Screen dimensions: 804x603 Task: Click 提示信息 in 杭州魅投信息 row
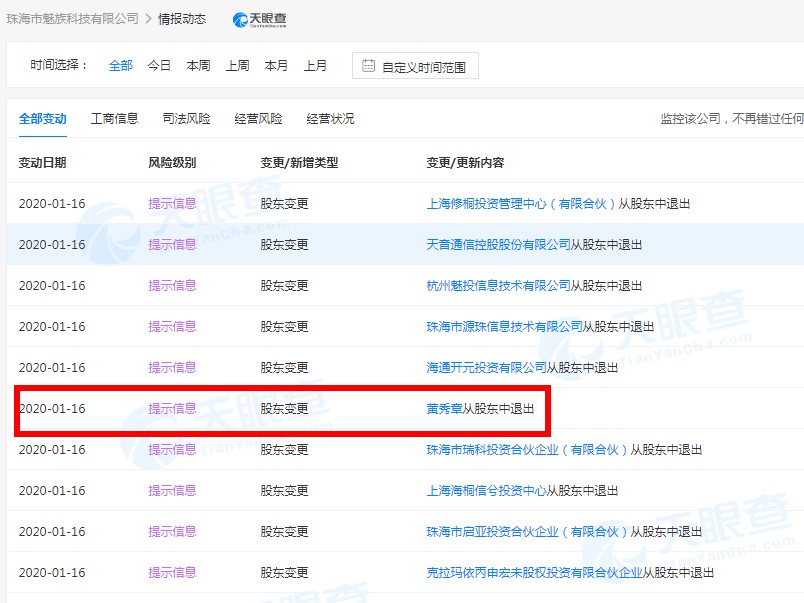pyautogui.click(x=172, y=286)
